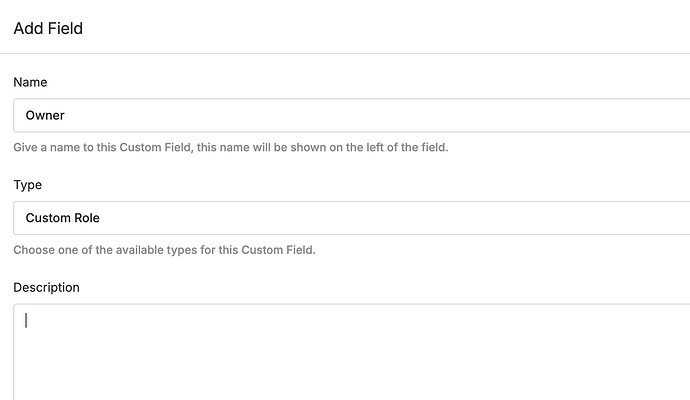The image size is (690, 400).
Task: Click the help text below the Name field
Action: point(230,148)
